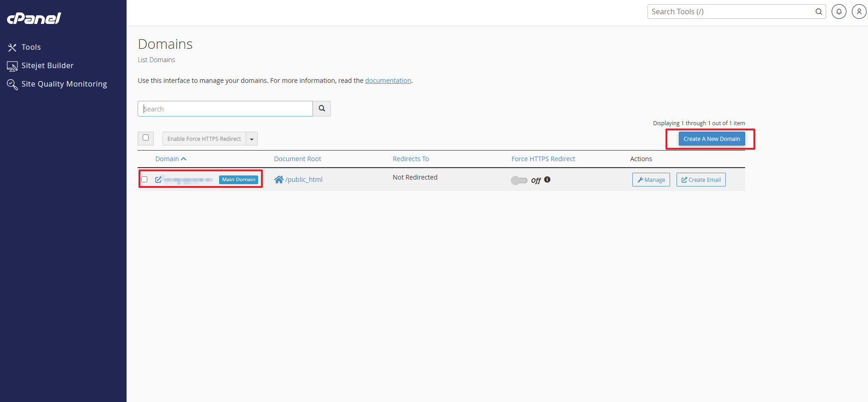Click Enable Force HTTPS Redirect button
868x402 pixels.
[x=204, y=139]
